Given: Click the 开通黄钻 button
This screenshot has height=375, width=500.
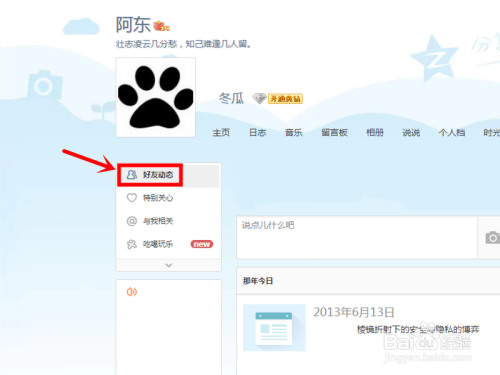Looking at the screenshot, I should coord(285,99).
